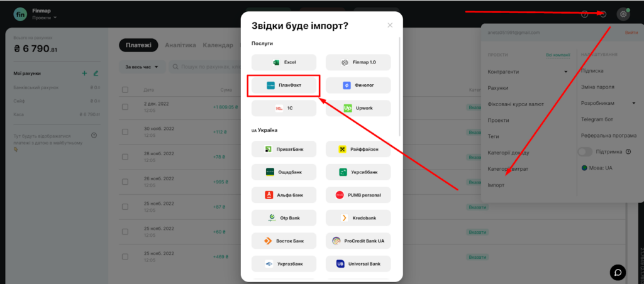Viewport: 644px width, 284px height.
Task: Open Проекти in the settings menu list
Action: pyautogui.click(x=498, y=120)
